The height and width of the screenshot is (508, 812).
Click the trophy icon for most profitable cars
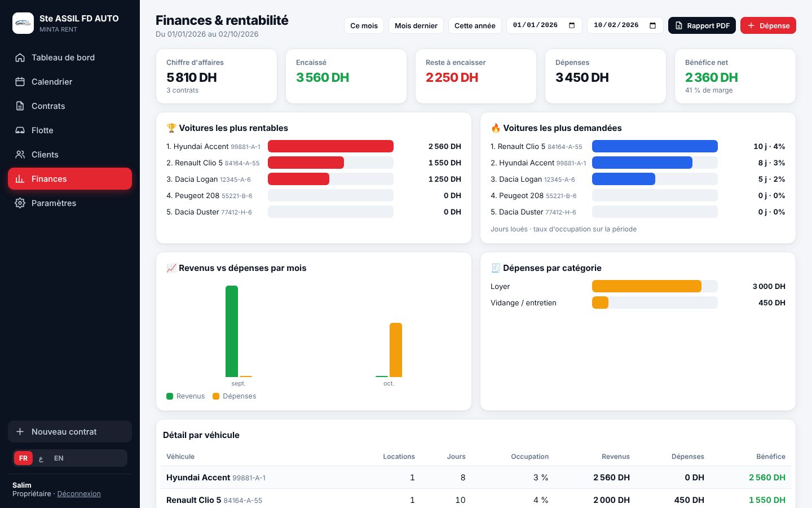tap(171, 128)
